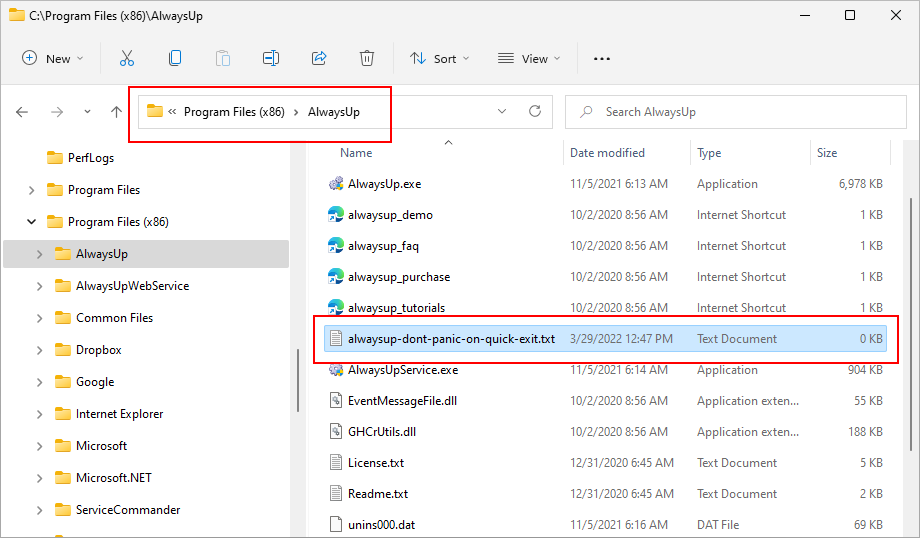Image resolution: width=920 pixels, height=538 pixels.
Task: Select Google folder in tree
Action: (95, 382)
